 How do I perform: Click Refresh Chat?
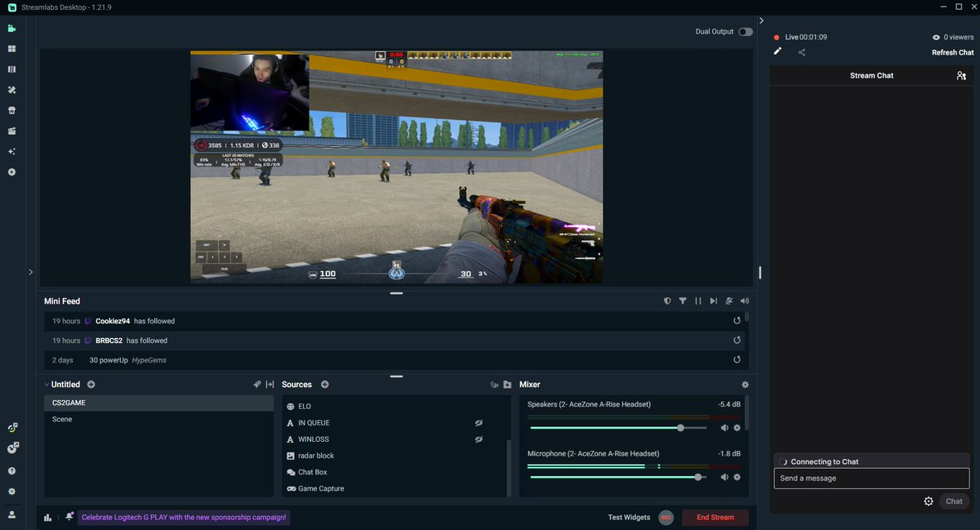pyautogui.click(x=952, y=52)
